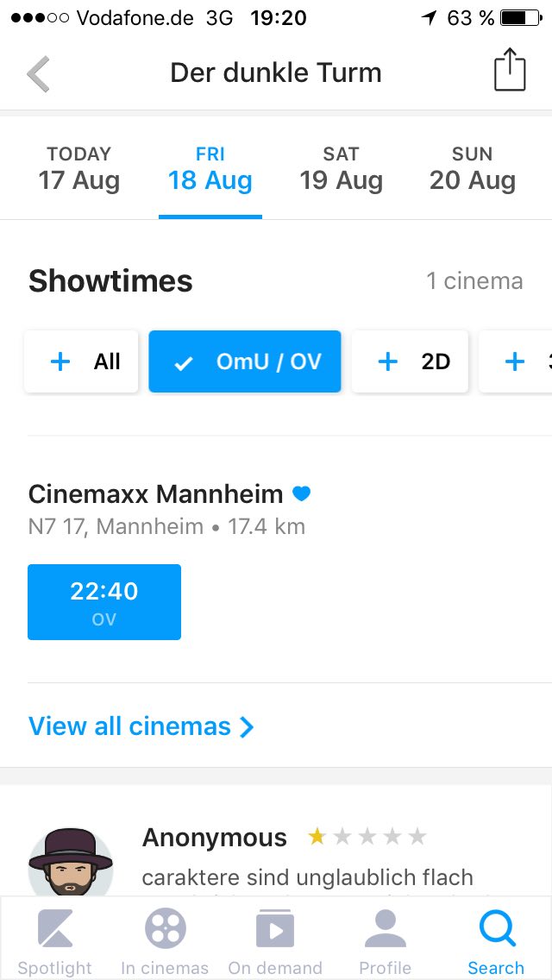The width and height of the screenshot is (552, 980).
Task: Tap the star rating in review
Action: point(367,837)
